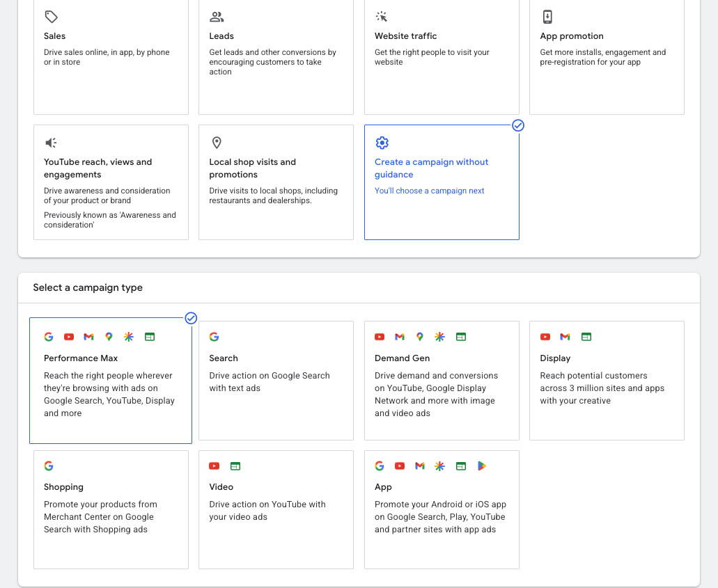Click the App promotion phone icon
This screenshot has width=718, height=588.
click(547, 17)
